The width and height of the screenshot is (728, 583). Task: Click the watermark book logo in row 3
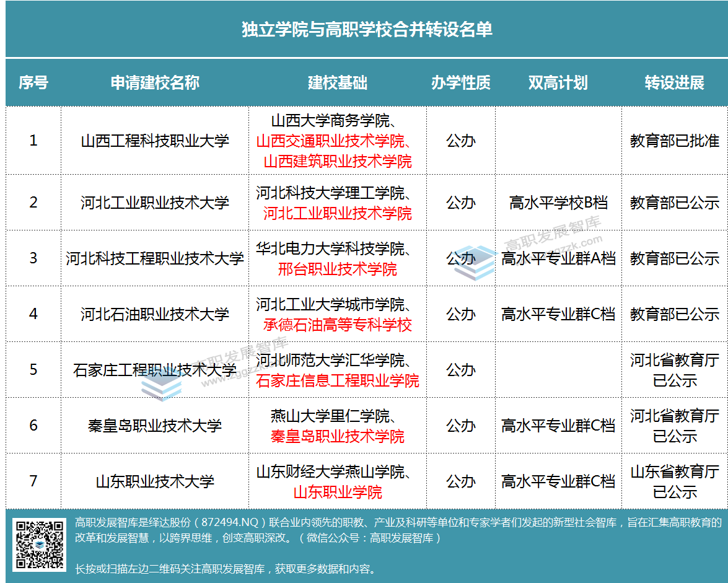[x=475, y=262]
